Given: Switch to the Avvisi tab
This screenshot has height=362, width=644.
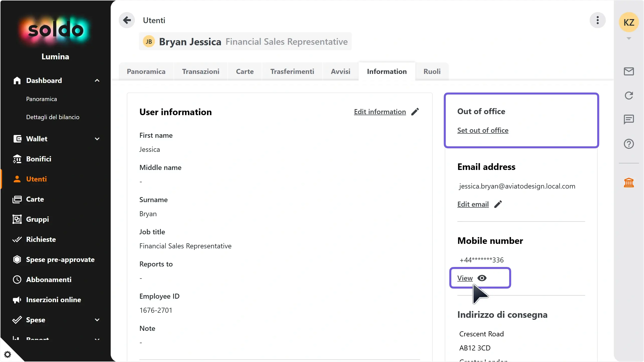Looking at the screenshot, I should point(341,71).
